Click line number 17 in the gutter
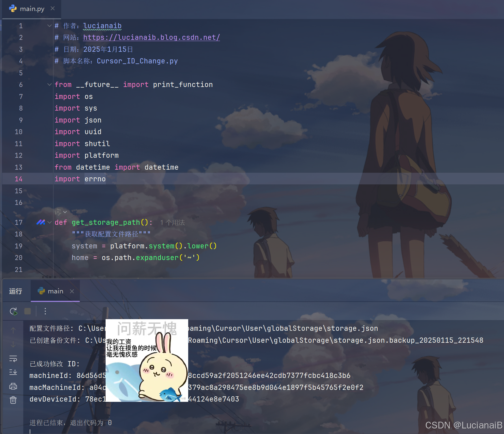 coord(18,222)
